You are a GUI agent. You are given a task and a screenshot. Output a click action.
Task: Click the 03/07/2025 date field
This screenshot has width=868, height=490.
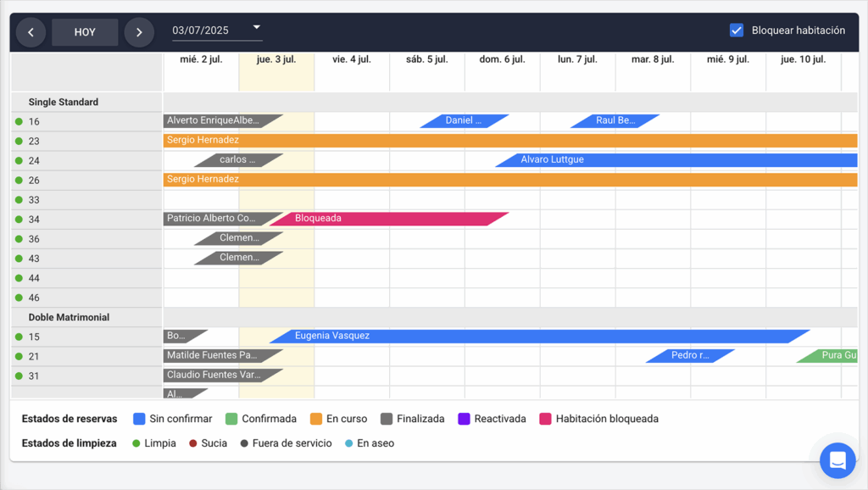click(x=208, y=31)
